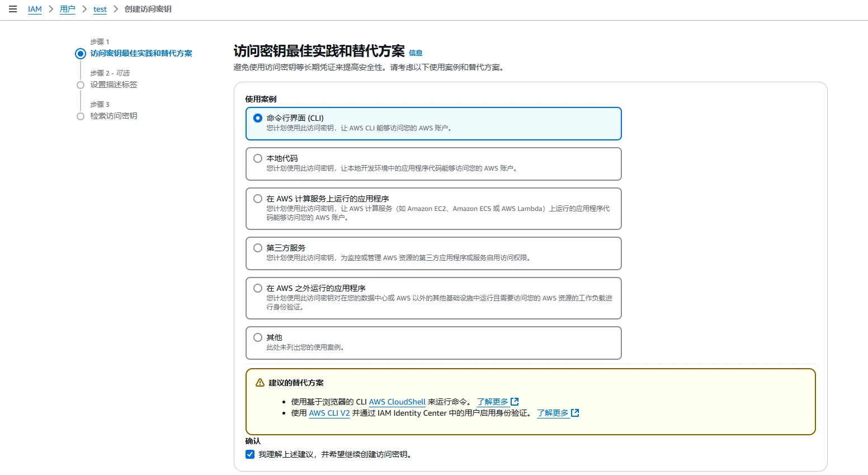Open external link icon after CloudShell 了解更多

coord(515,402)
